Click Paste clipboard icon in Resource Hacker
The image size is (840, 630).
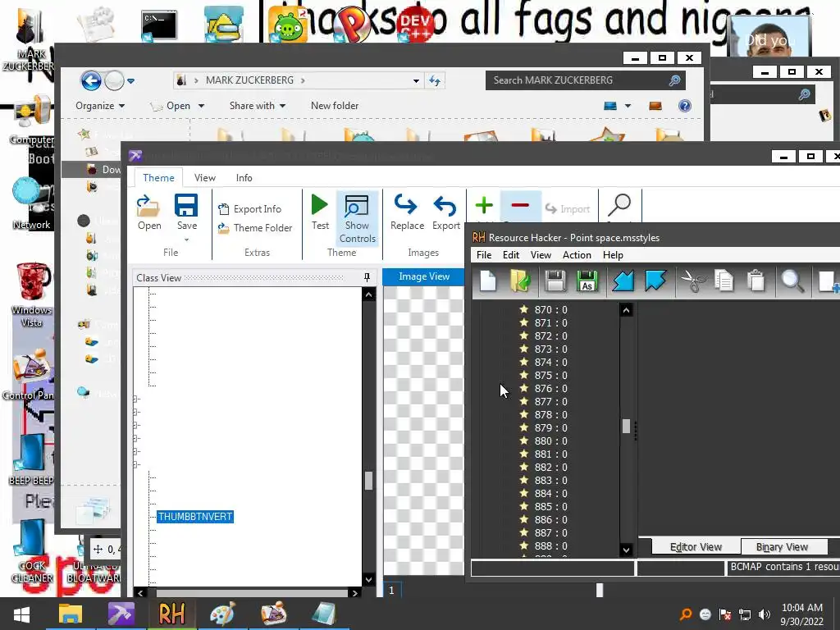[756, 281]
